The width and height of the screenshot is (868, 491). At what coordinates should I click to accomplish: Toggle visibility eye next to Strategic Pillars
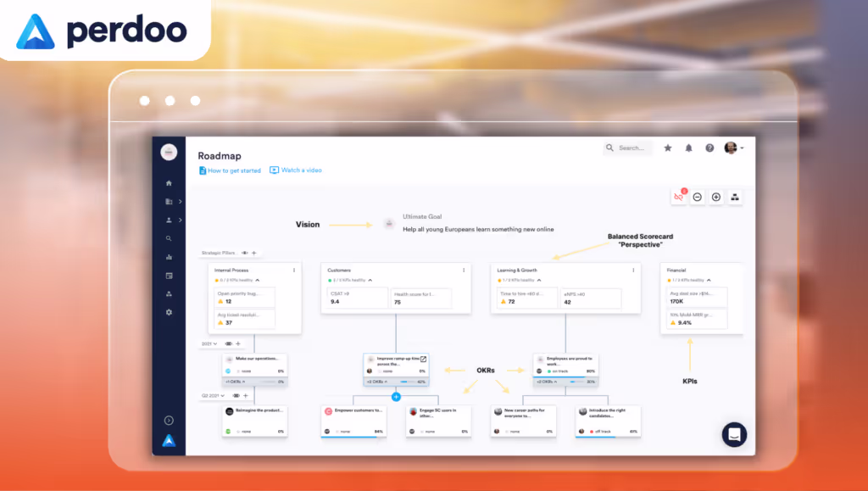(x=244, y=253)
